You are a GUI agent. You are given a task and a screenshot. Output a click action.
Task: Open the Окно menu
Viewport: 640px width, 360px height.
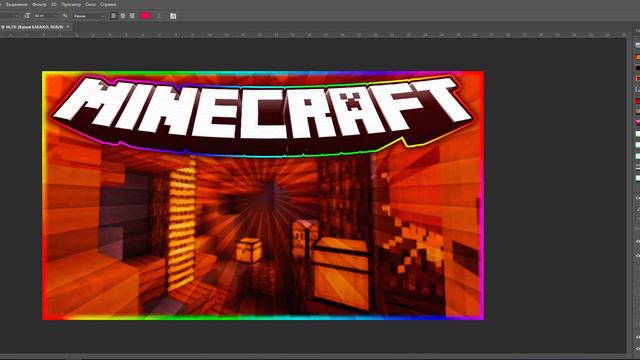coord(90,4)
